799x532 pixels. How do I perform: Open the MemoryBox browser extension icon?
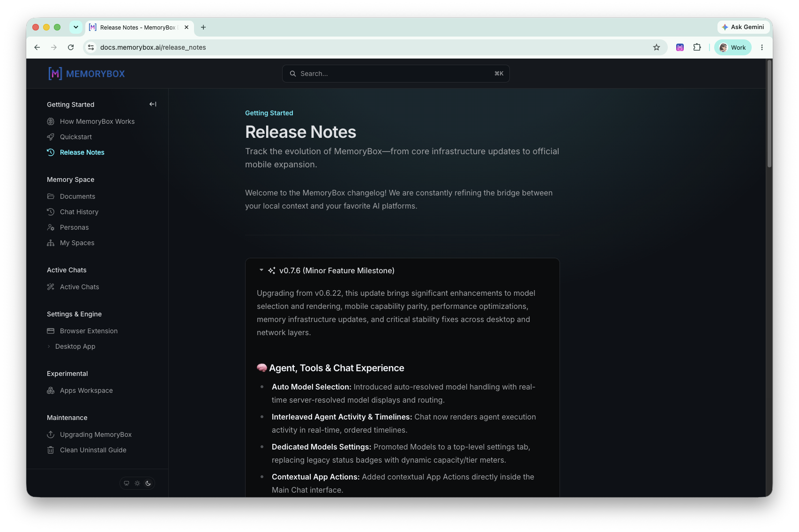(x=680, y=47)
